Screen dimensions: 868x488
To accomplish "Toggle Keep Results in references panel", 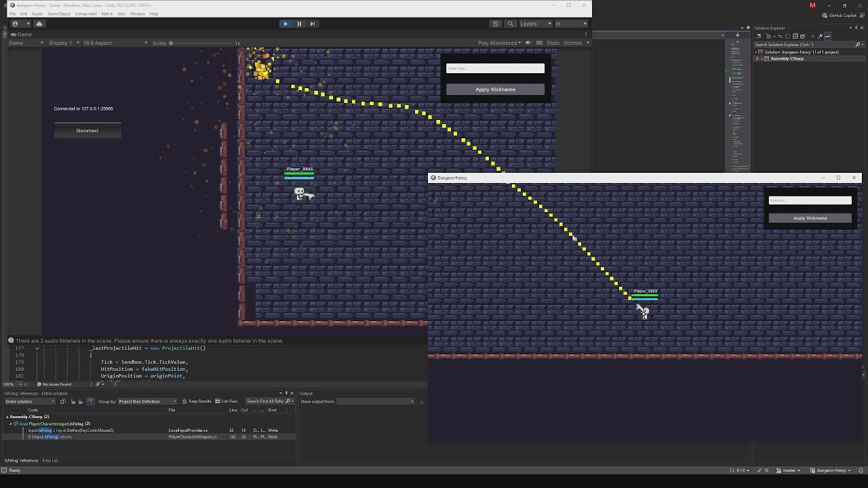I will click(197, 401).
